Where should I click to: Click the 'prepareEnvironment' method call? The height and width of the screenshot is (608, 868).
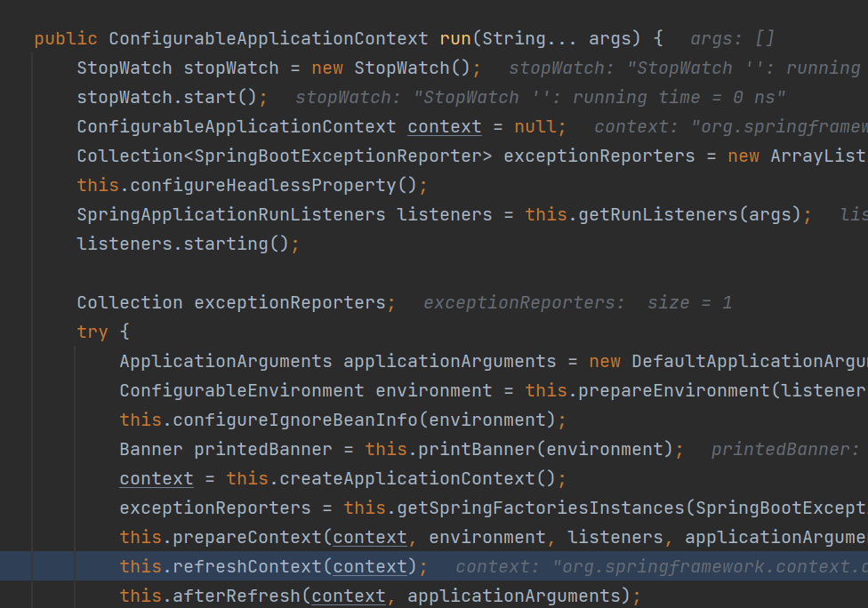click(x=674, y=390)
